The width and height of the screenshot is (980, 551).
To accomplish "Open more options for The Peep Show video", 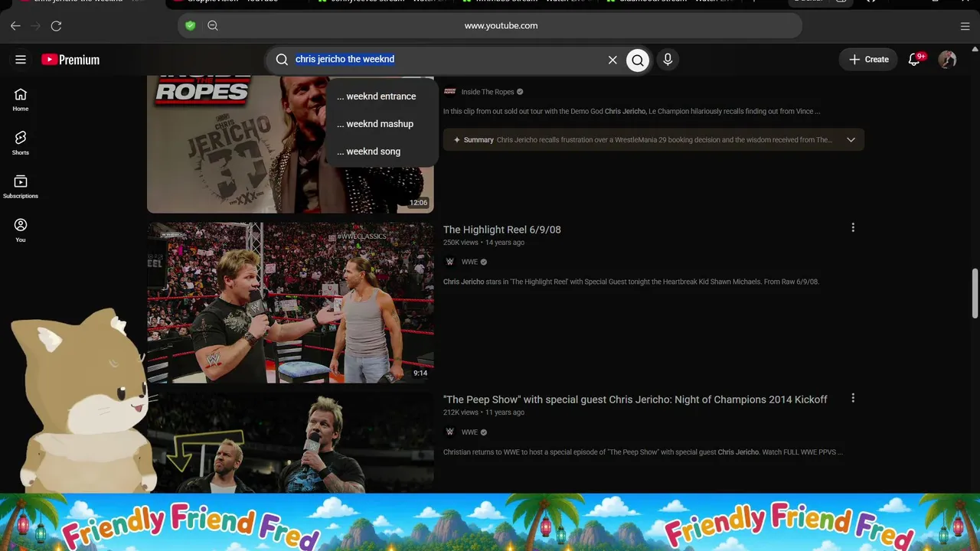I will (853, 398).
